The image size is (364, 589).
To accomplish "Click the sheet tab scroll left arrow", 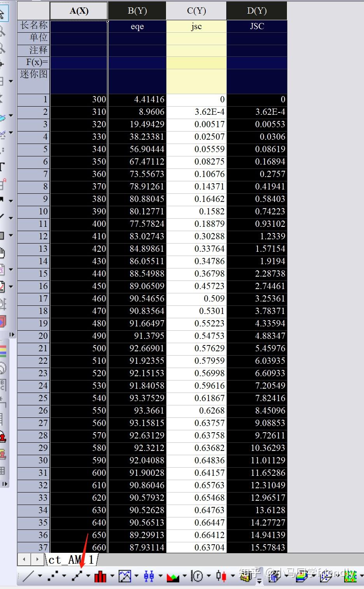I will (x=24, y=560).
